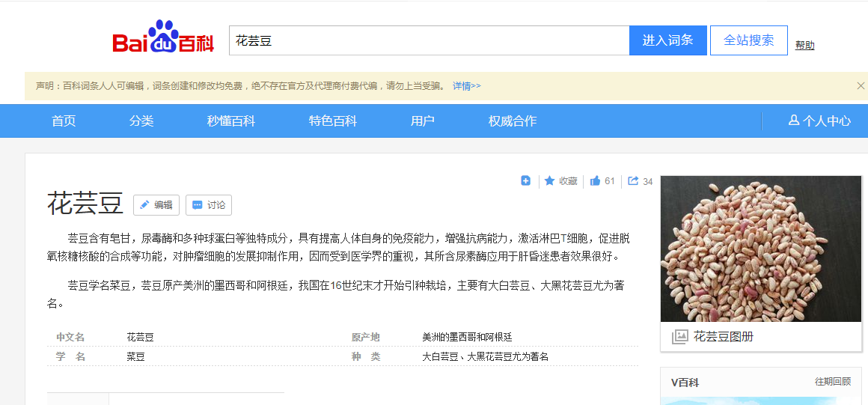This screenshot has height=405, width=868.
Task: Click the 学名 value 菜豆
Action: 135,357
